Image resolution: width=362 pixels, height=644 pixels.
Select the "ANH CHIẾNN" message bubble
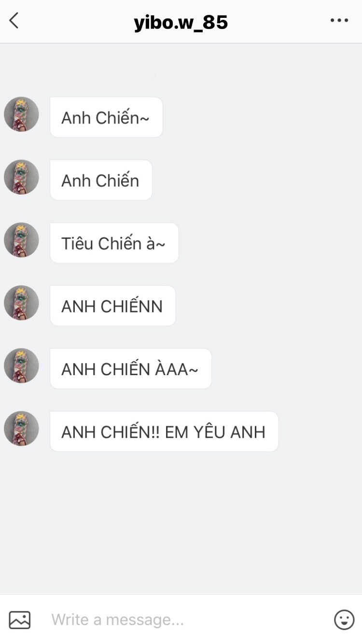(112, 306)
